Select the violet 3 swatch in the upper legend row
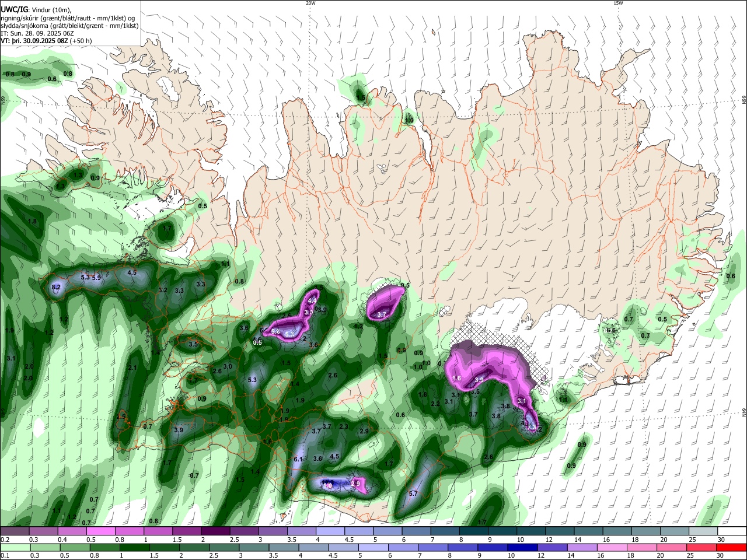The width and height of the screenshot is (747, 560). tap(273, 531)
